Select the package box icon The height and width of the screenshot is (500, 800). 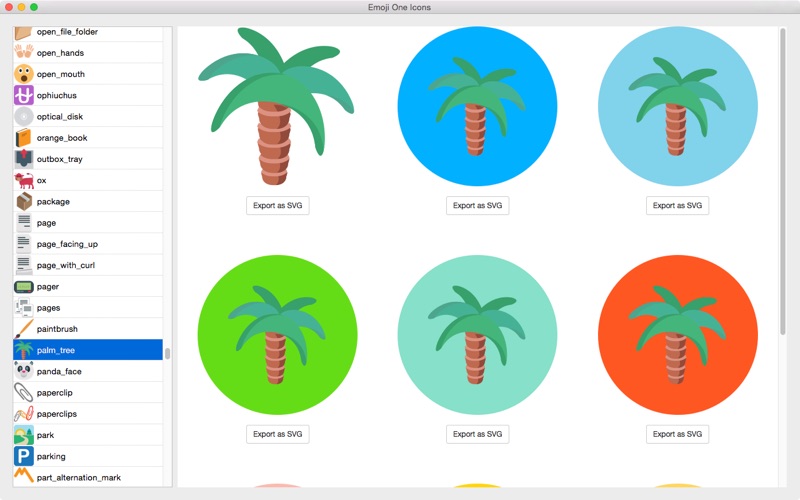pyautogui.click(x=23, y=202)
